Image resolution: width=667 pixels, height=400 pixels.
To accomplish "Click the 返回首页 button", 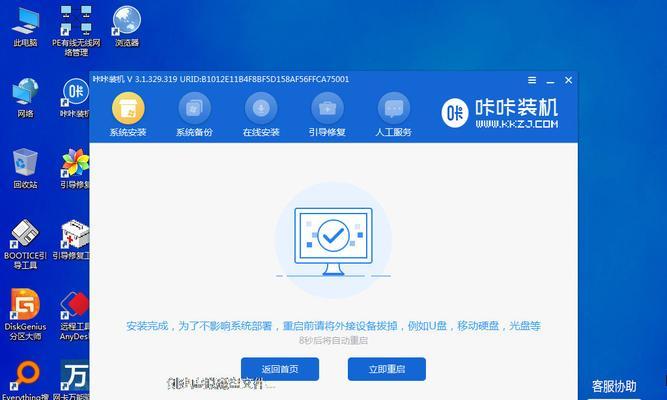I will pos(280,369).
